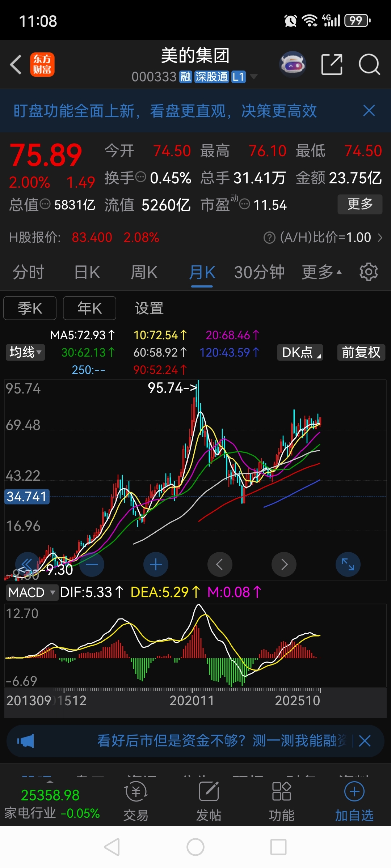Open chart settings gear icon
391x868 pixels.
point(369,272)
